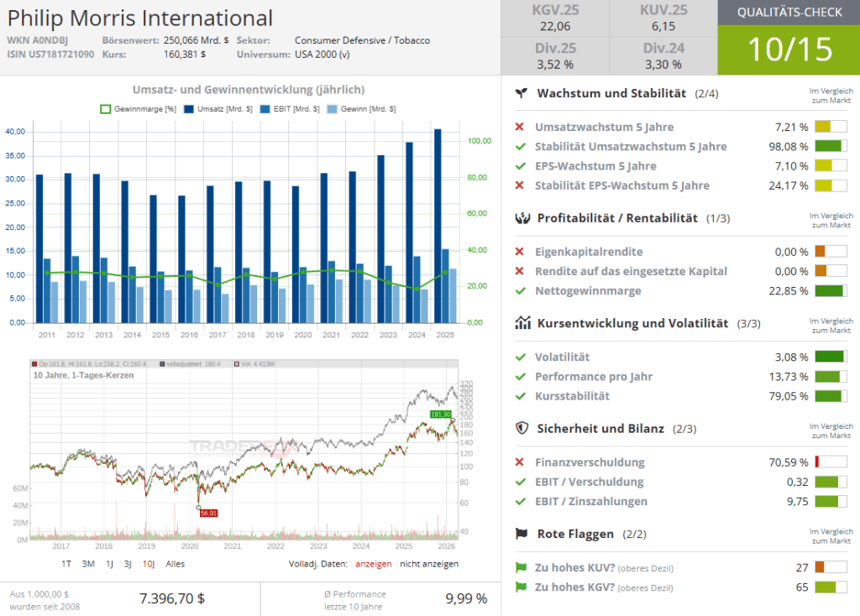Viewport: 860px width, 616px height.
Task: Show the full history with Alles
Action: click(x=175, y=564)
